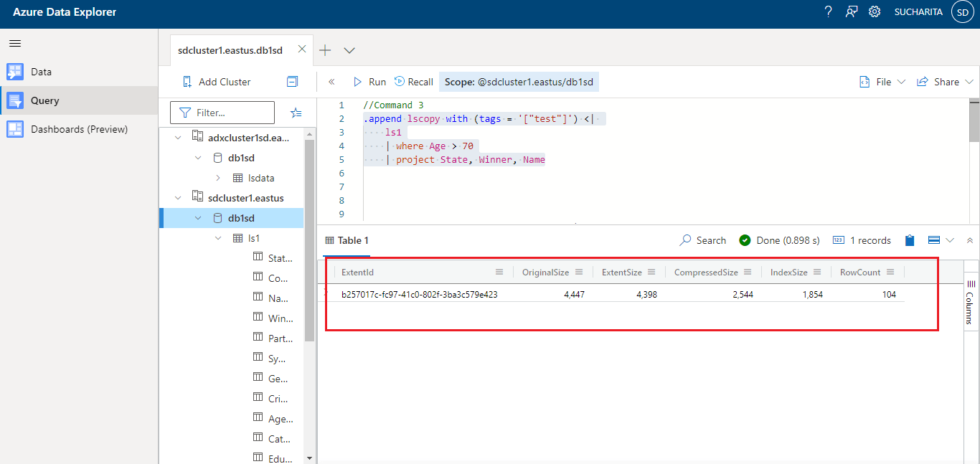This screenshot has width=980, height=464.
Task: Add a new query tab
Action: pos(325,50)
